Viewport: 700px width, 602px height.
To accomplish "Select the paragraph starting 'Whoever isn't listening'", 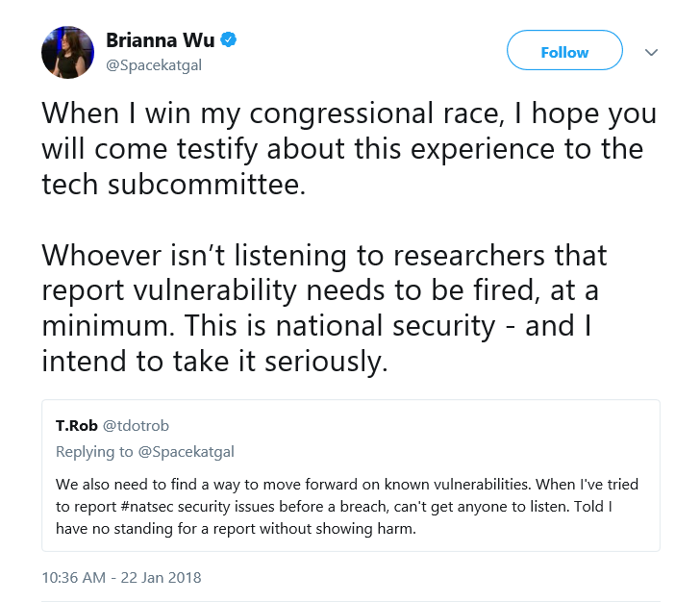I will tap(324, 308).
